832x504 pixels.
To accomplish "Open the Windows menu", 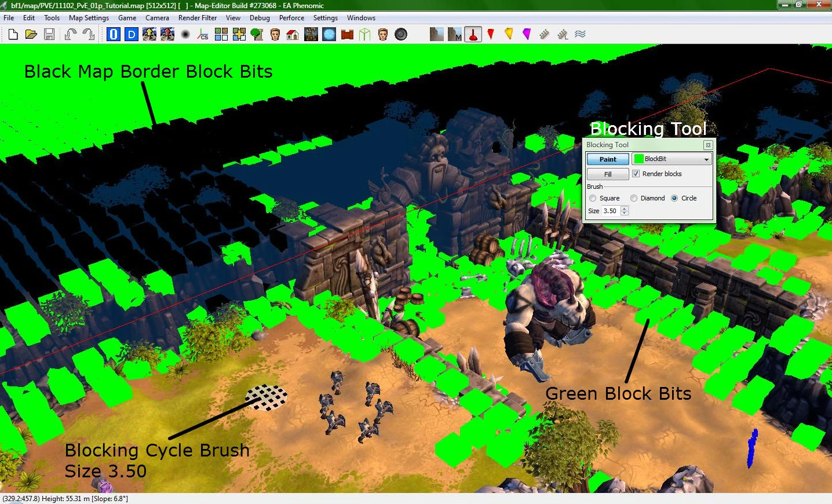I will pyautogui.click(x=361, y=18).
